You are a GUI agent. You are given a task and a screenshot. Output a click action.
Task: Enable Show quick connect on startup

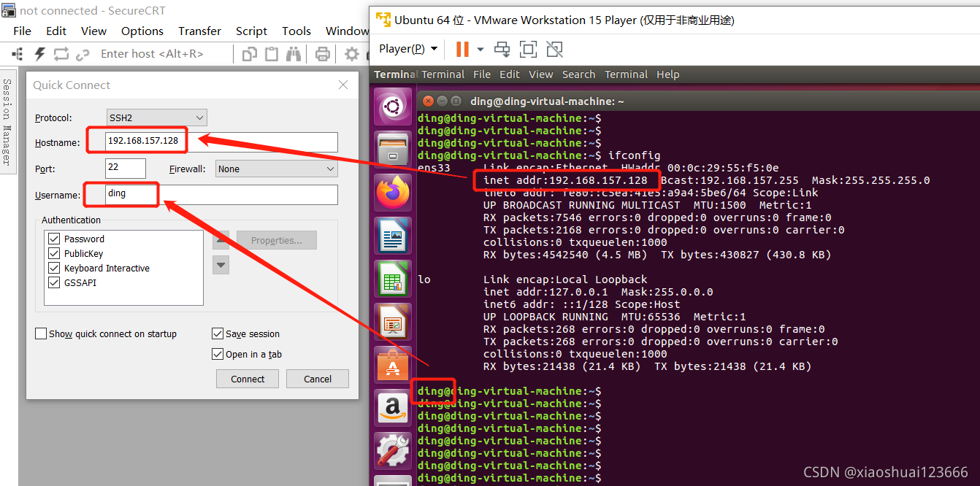pos(41,333)
